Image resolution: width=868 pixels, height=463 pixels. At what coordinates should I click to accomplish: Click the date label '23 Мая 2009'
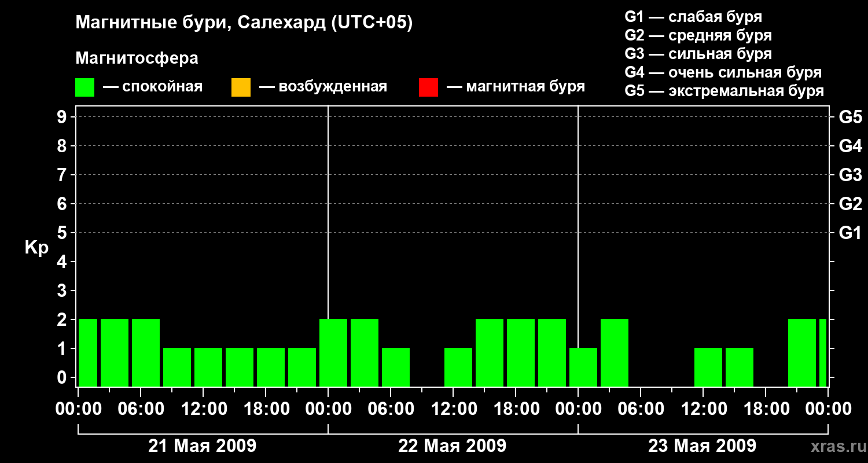[703, 446]
